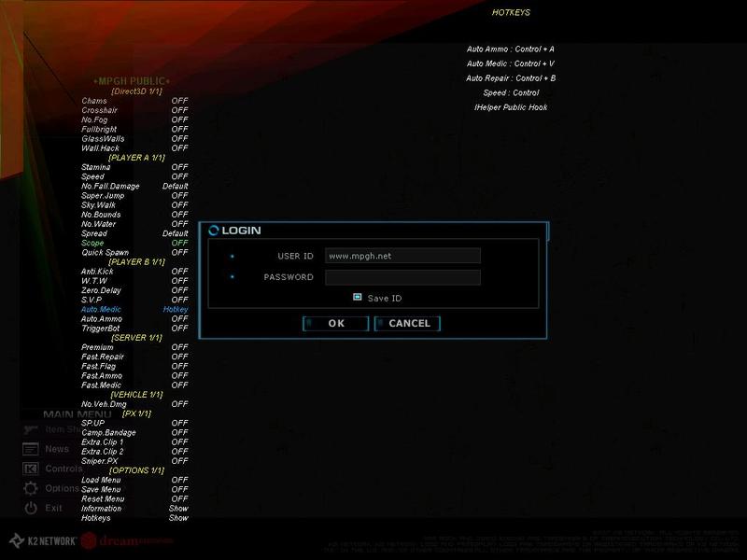This screenshot has width=747, height=560.
Task: Click the USER ID input field
Action: (402, 256)
